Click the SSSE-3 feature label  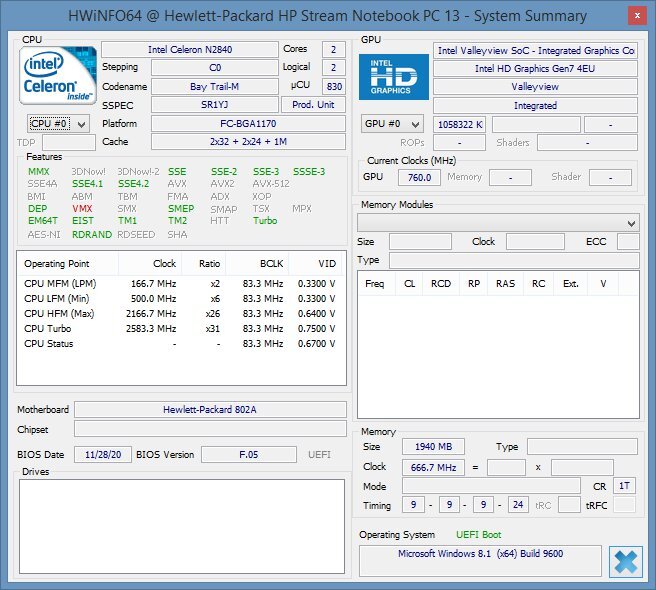pos(309,172)
